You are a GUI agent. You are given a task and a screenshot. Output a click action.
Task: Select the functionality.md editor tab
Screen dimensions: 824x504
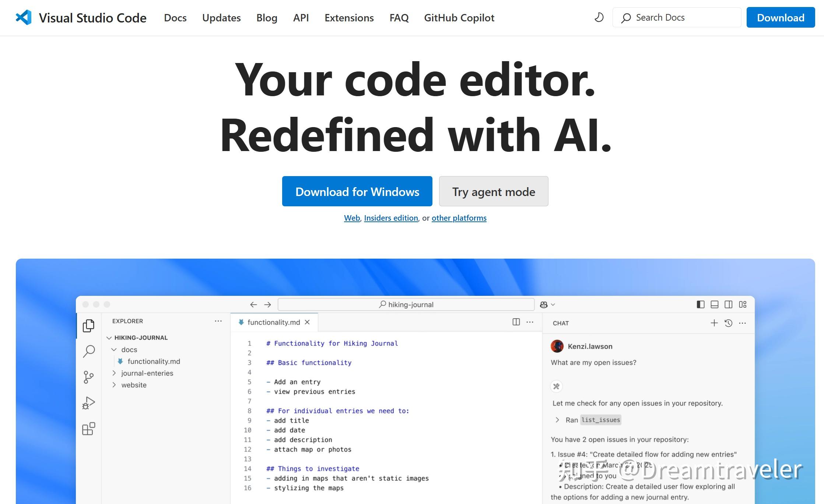[274, 322]
